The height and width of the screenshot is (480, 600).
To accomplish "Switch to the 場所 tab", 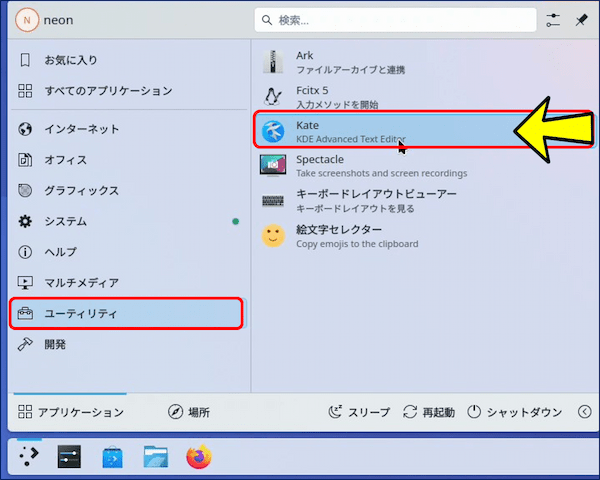I will 188,412.
